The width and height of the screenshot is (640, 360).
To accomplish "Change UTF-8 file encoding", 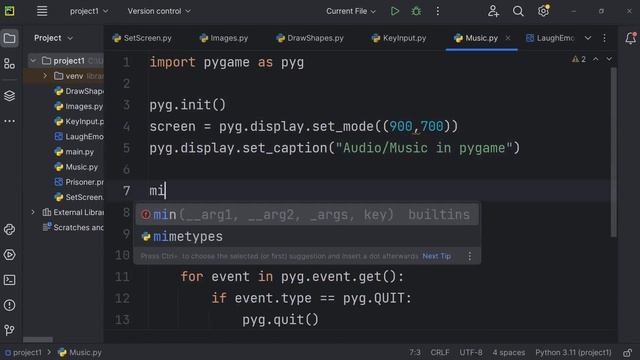I will pos(471,353).
